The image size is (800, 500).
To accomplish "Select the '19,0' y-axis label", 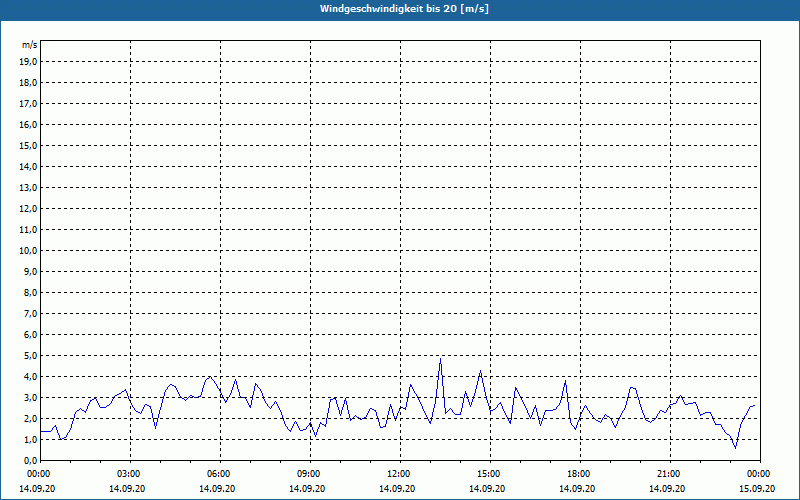I will click(28, 62).
